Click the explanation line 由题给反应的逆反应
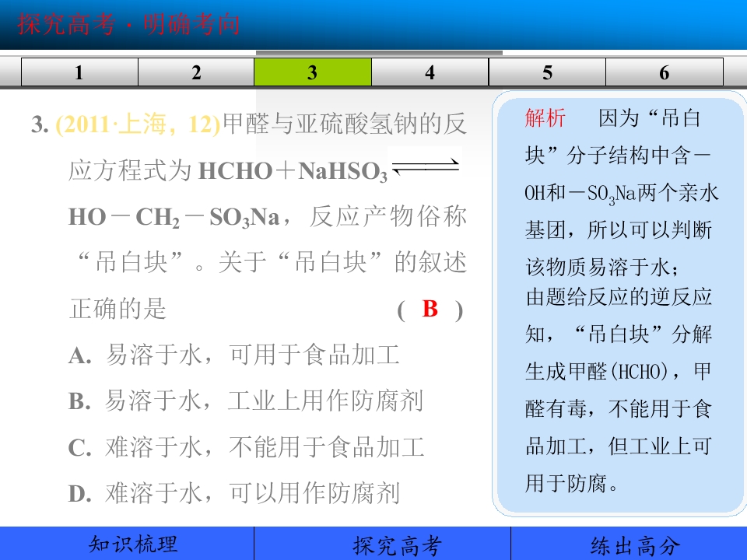 [619, 297]
